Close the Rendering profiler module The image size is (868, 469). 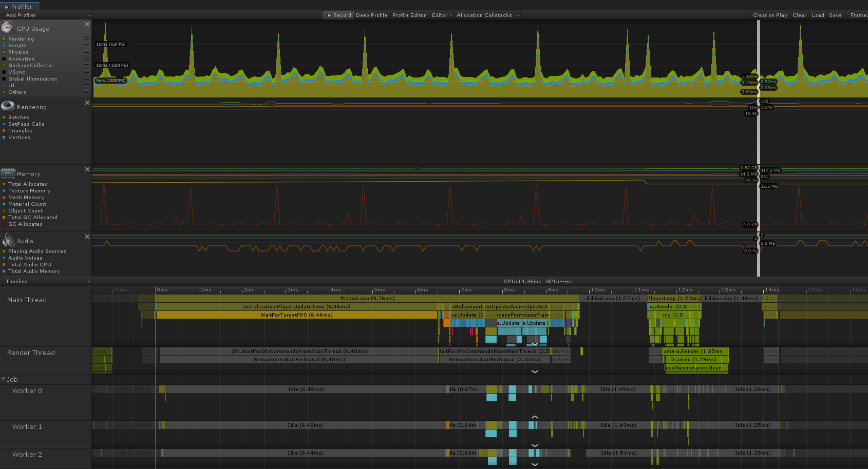pos(87,103)
